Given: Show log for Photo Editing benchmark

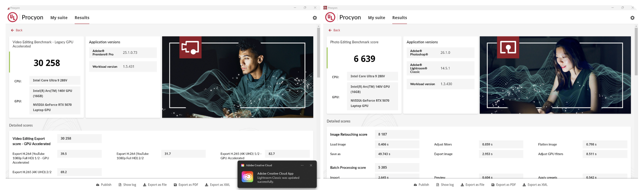Looking at the screenshot, I should click(x=445, y=185).
